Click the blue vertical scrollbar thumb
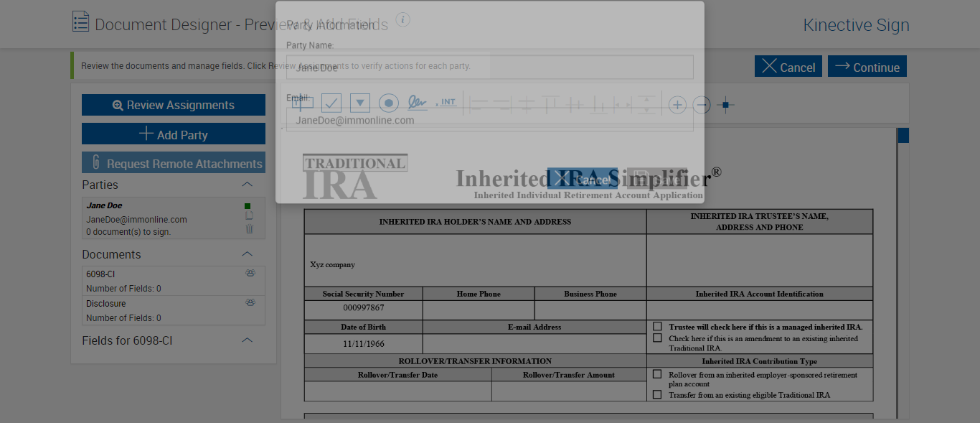This screenshot has height=423, width=980. [903, 135]
